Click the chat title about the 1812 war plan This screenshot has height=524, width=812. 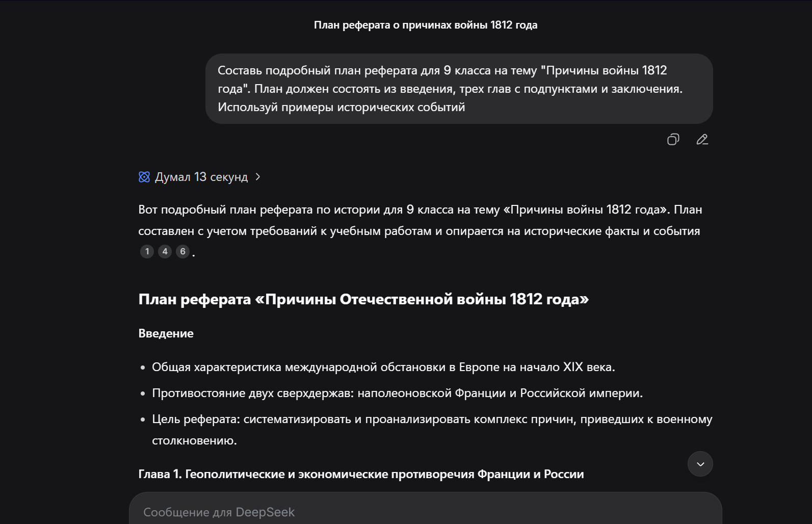(426, 24)
